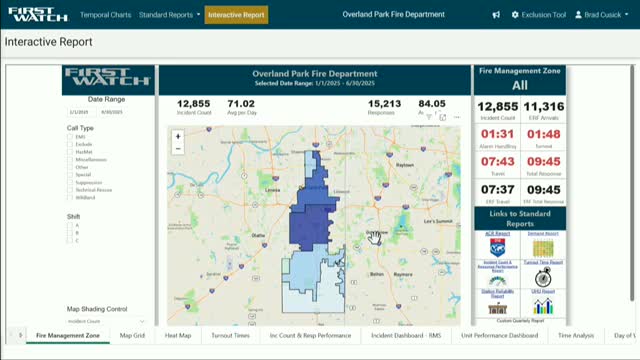Image resolution: width=640 pixels, height=360 pixels.
Task: Tick the Other call type checkbox
Action: [70, 167]
